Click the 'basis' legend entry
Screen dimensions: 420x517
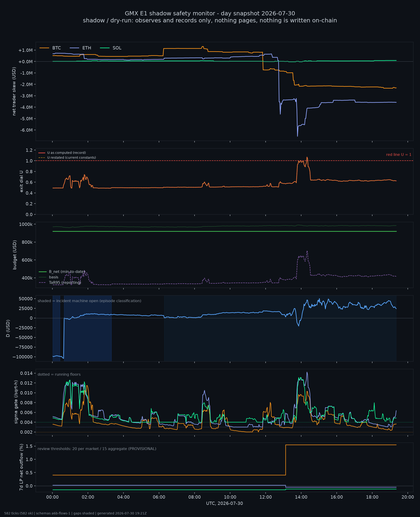[x=49, y=277]
